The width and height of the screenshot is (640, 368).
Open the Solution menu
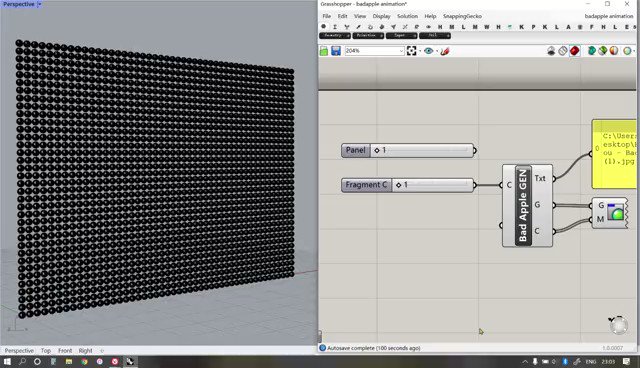(x=407, y=16)
